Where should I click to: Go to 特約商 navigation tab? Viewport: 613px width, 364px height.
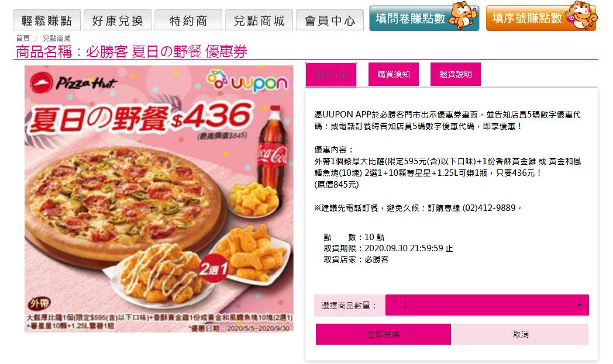188,20
